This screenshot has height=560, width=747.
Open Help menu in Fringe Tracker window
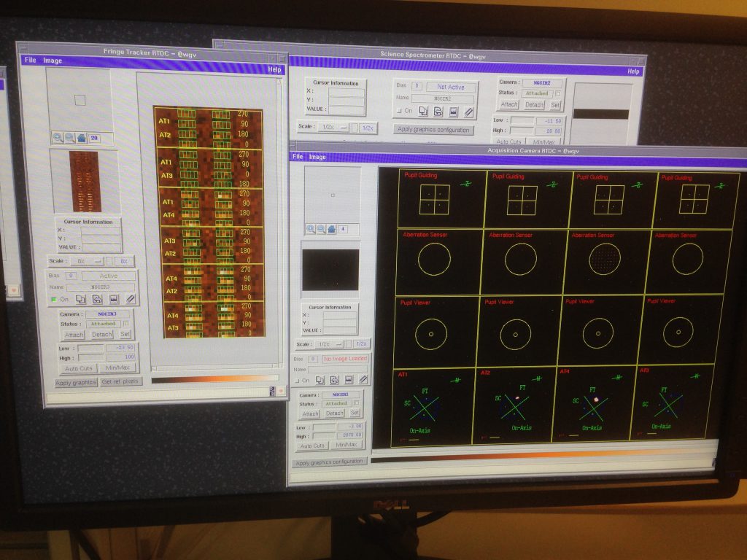[274, 69]
